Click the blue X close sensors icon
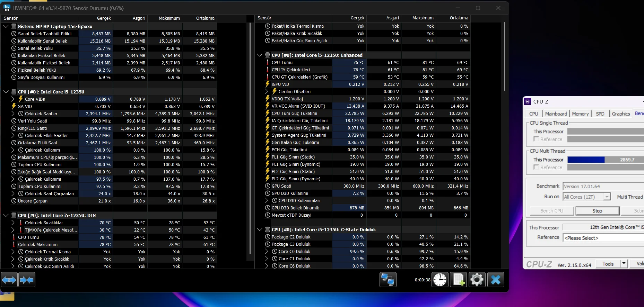This screenshot has height=307, width=644. tap(496, 280)
